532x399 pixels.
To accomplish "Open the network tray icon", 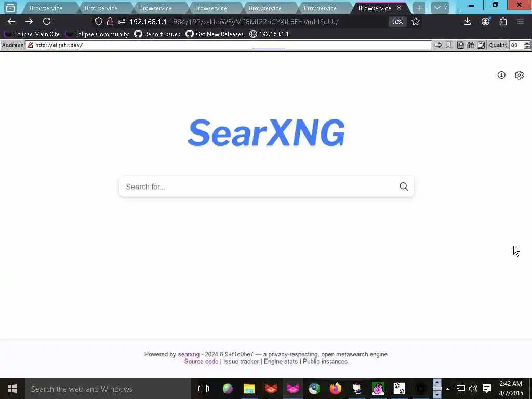I will pos(460,389).
